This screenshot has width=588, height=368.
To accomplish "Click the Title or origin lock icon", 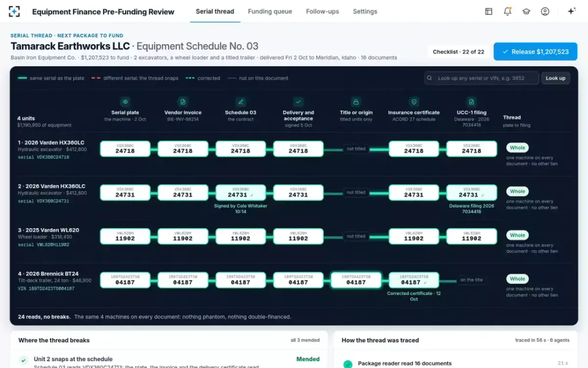I will coord(356,102).
